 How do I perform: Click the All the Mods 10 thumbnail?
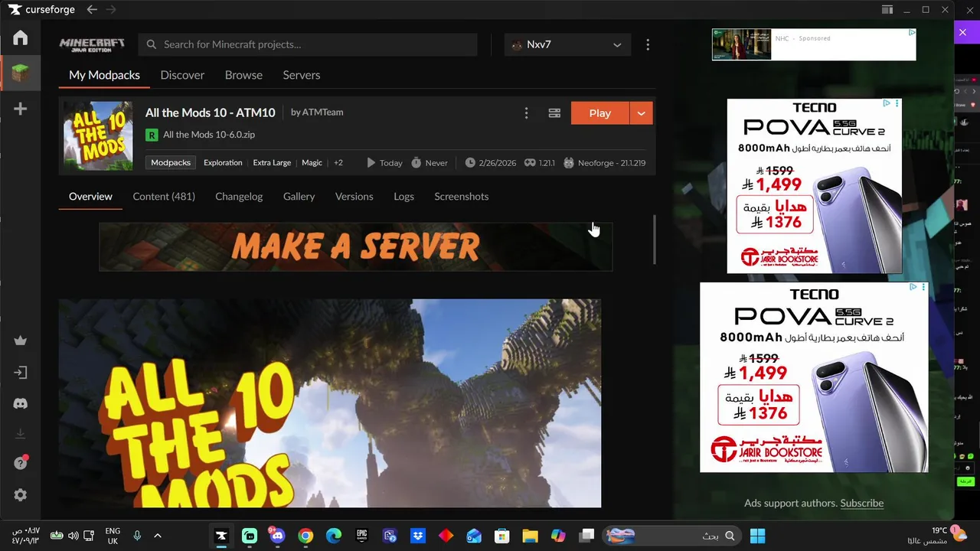coord(98,135)
